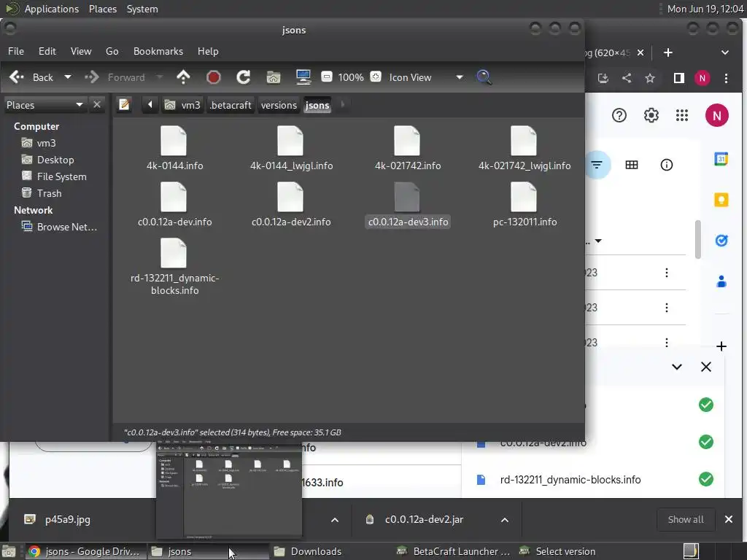
Task: Toggle the text location edit pencil icon
Action: [x=124, y=105]
